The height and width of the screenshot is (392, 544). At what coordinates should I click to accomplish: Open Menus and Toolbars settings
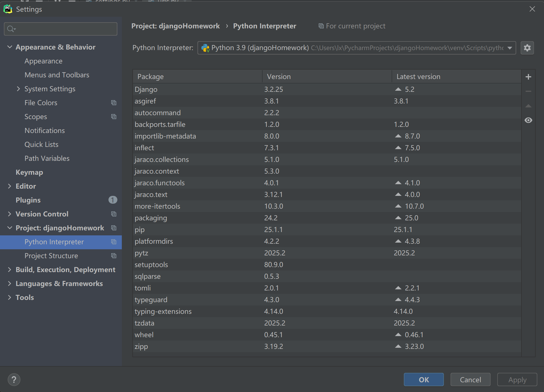point(57,75)
